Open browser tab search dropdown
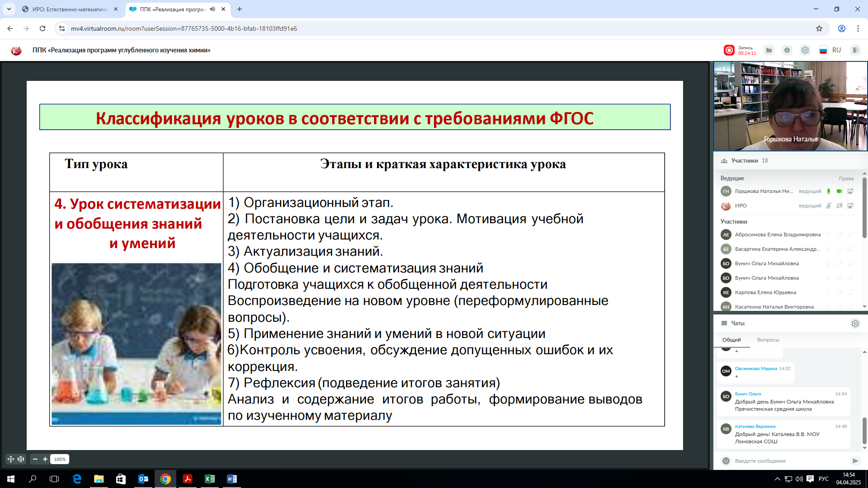 pos(9,9)
